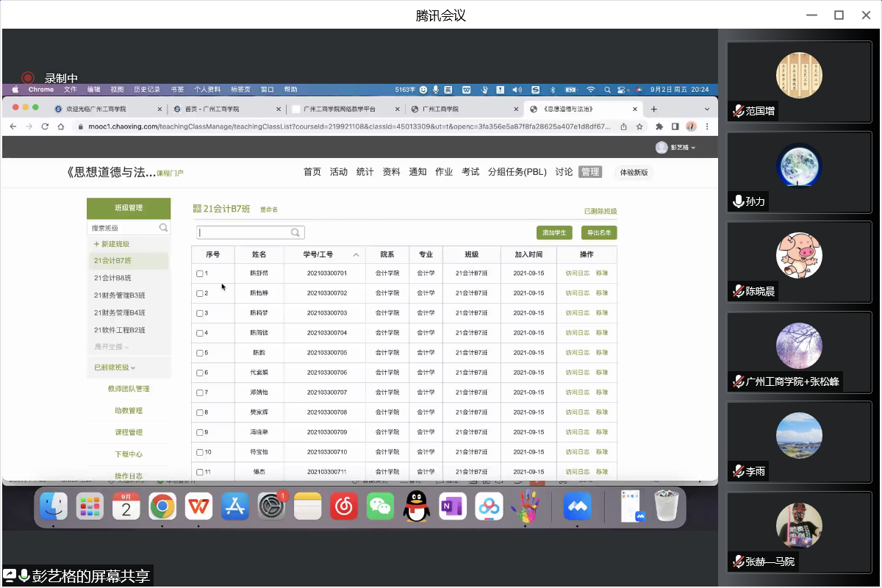Open the 历史记录 menu in the menu bar
Image resolution: width=882 pixels, height=588 pixels.
click(146, 90)
